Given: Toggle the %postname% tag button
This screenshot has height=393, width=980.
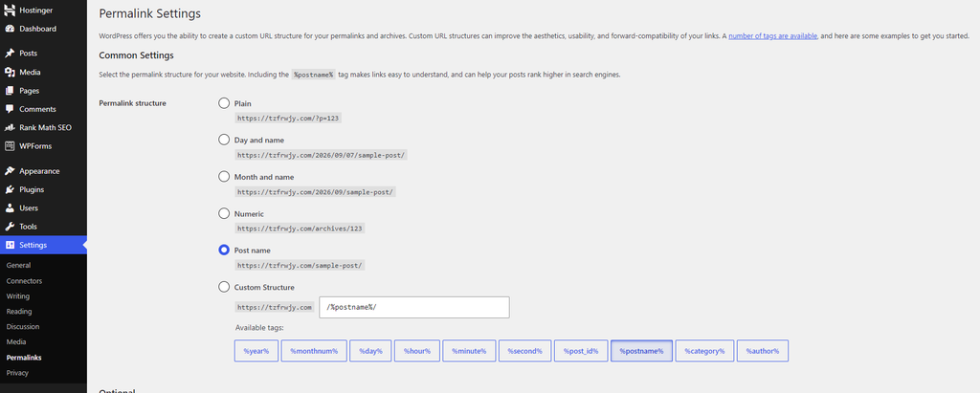Looking at the screenshot, I should pos(641,351).
